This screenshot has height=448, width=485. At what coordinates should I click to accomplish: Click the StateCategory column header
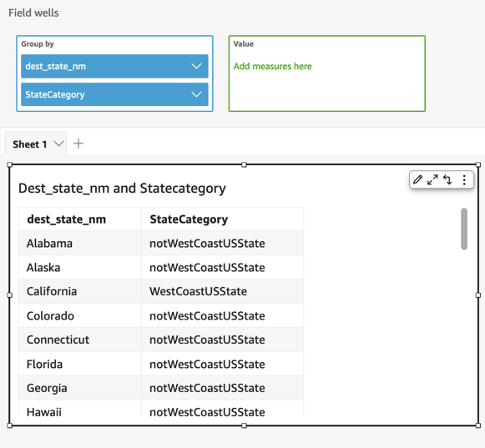[x=189, y=219]
